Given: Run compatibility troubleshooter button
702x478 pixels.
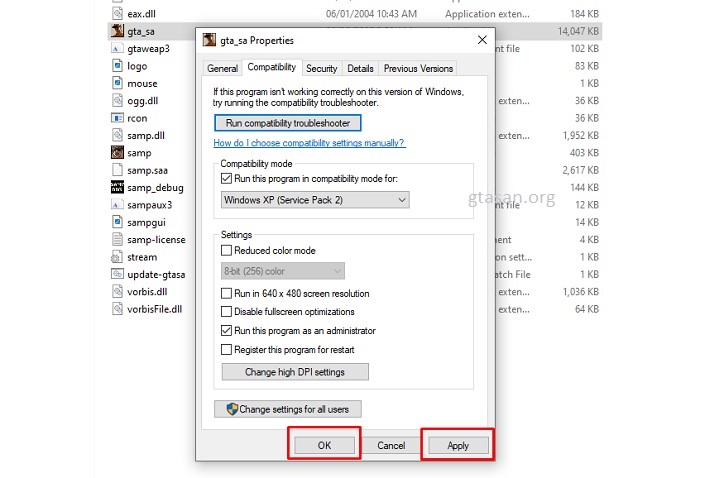Looking at the screenshot, I should click(288, 123).
